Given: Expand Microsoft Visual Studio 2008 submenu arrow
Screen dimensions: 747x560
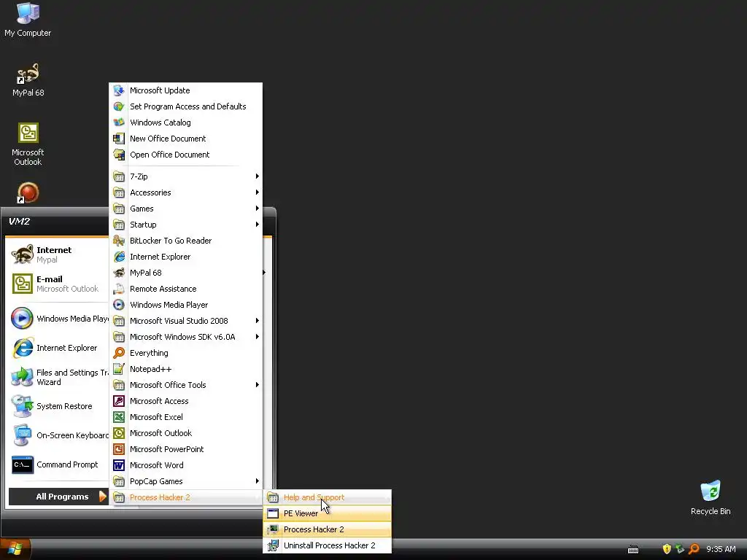Looking at the screenshot, I should point(258,321).
